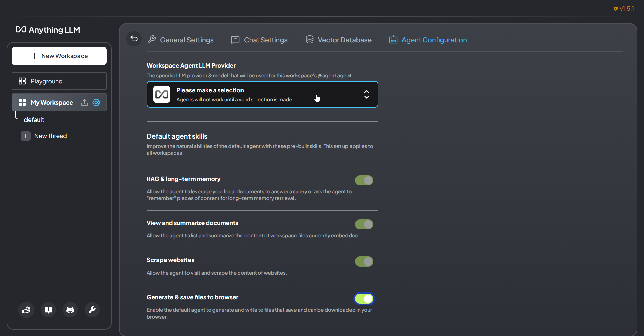Image resolution: width=644 pixels, height=336 pixels.
Task: Open the Vector Database tab
Action: point(338,40)
